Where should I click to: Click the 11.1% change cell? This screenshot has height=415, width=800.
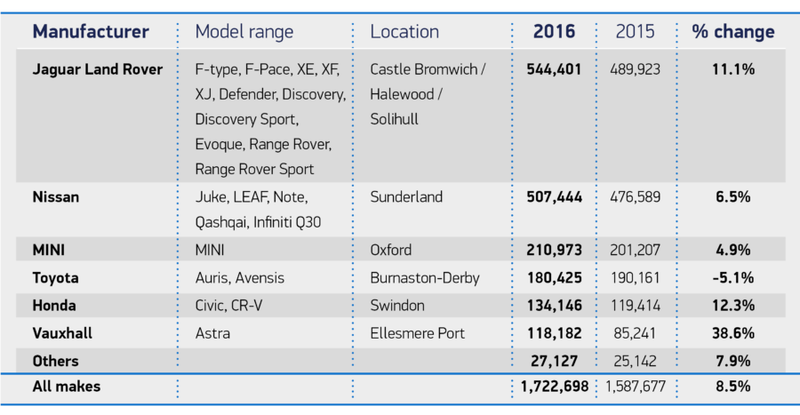tap(733, 69)
